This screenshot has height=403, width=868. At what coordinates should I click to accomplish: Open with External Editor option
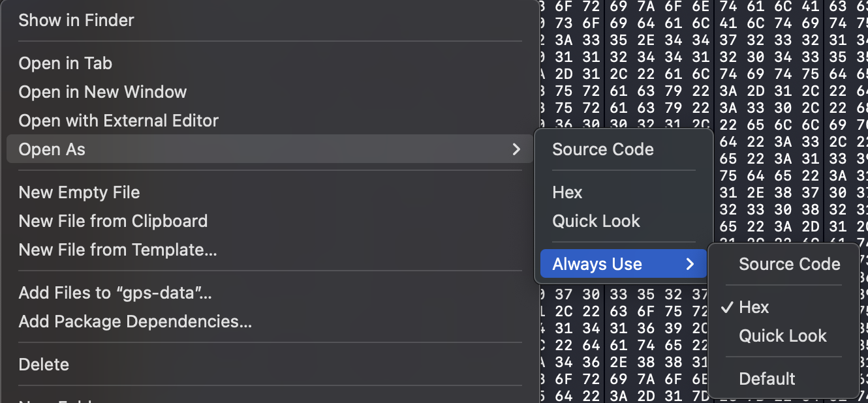click(118, 121)
